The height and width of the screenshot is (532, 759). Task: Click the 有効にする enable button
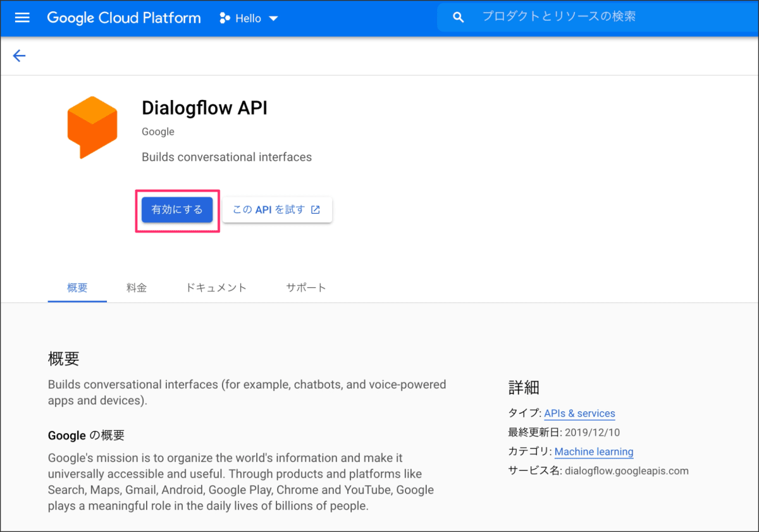click(x=177, y=210)
